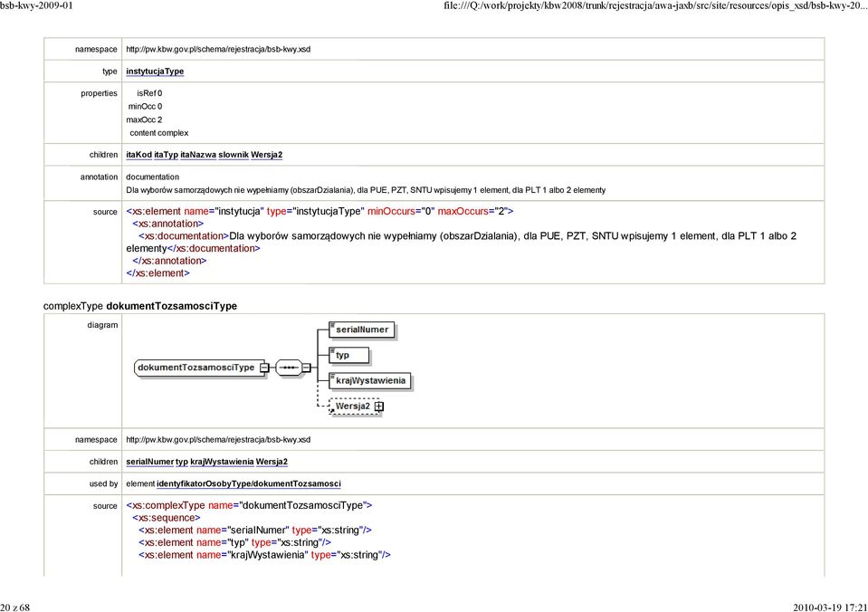Select the serialNumer element box in diagram

pos(362,330)
